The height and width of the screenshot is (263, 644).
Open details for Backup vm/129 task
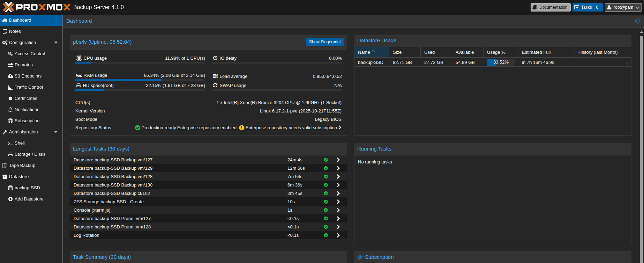pyautogui.click(x=338, y=168)
